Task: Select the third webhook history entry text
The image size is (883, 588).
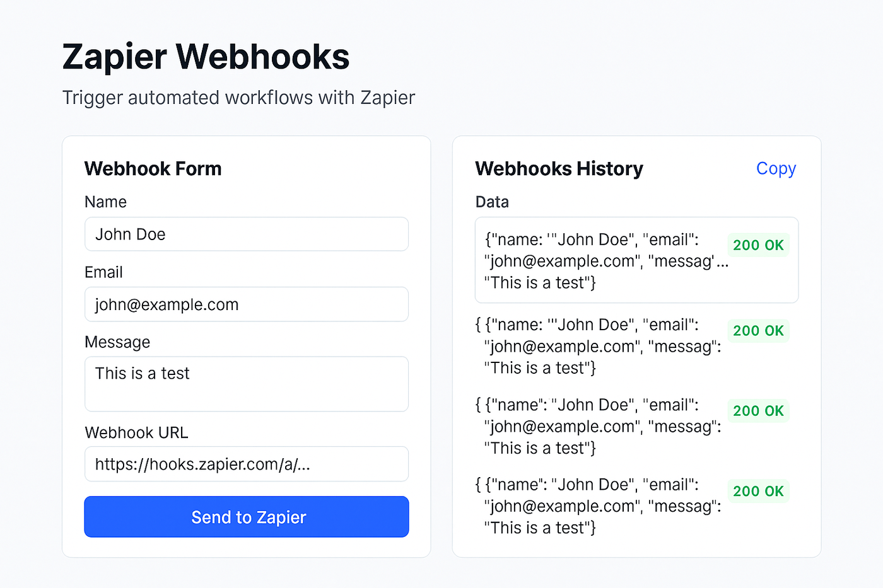Action: 599,427
